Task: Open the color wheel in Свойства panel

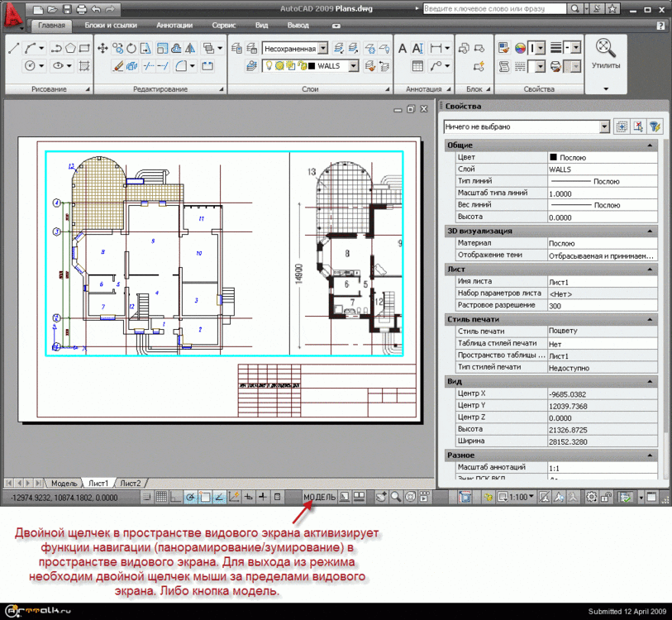Action: pyautogui.click(x=520, y=48)
